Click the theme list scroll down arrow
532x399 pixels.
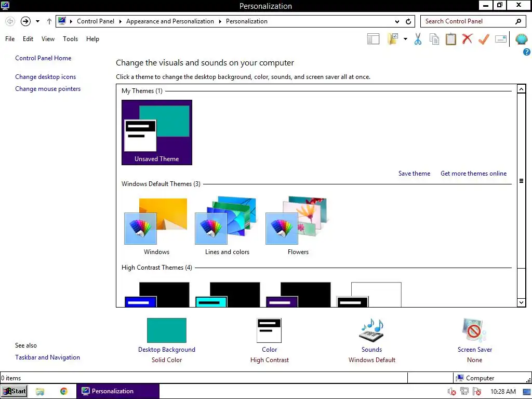point(521,302)
